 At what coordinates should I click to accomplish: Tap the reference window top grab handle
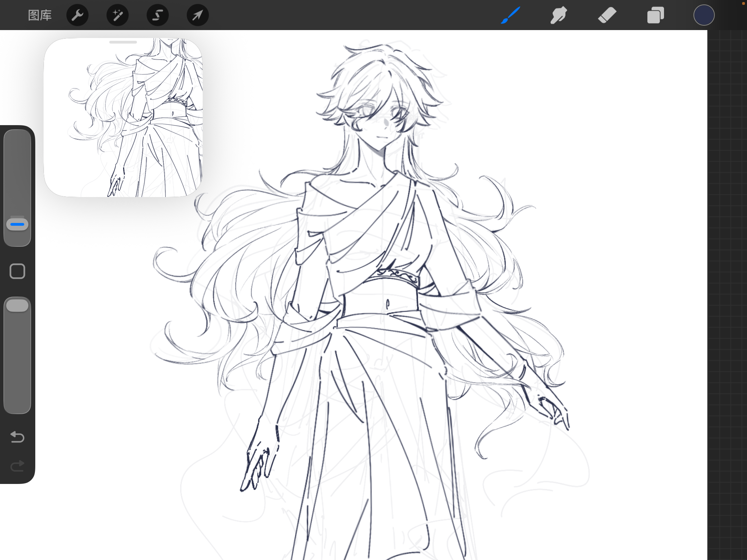(123, 42)
